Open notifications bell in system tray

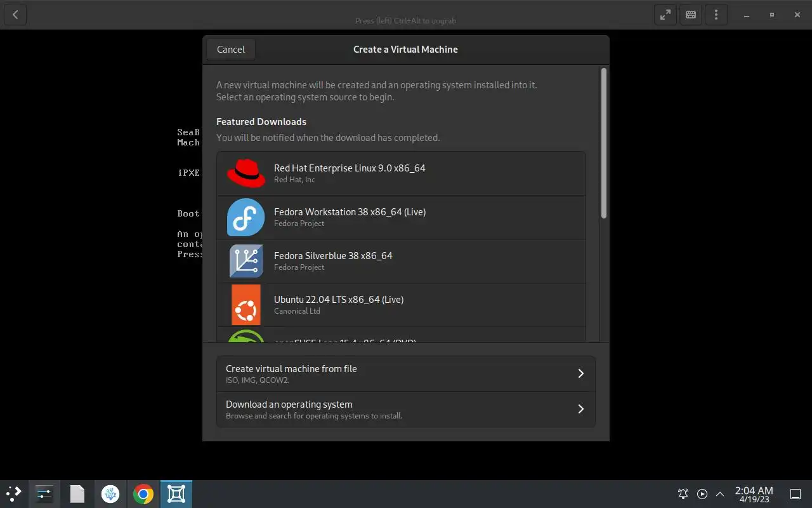[x=683, y=494]
